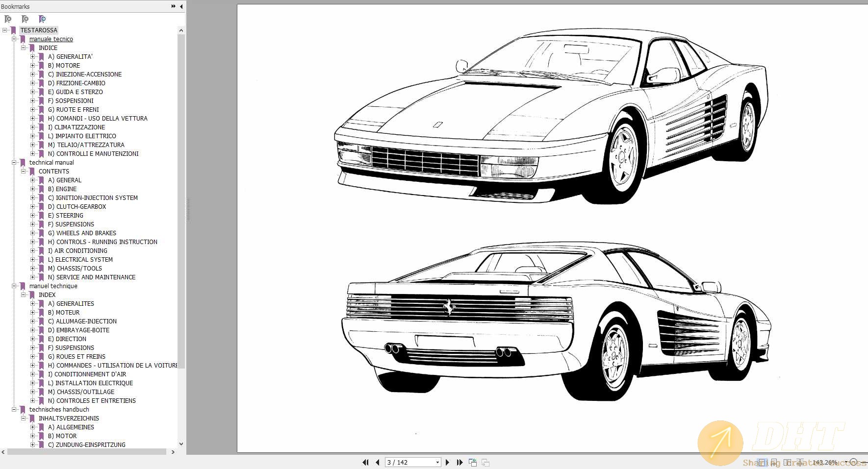Collapse the Bookmarks panel with the left arrow
This screenshot has height=469, width=868.
pos(181,6)
